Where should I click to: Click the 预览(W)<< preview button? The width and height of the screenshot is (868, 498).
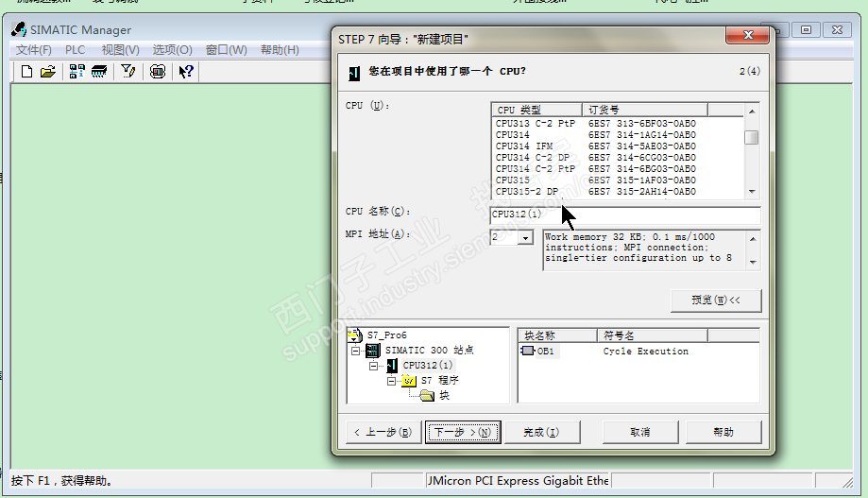point(716,301)
